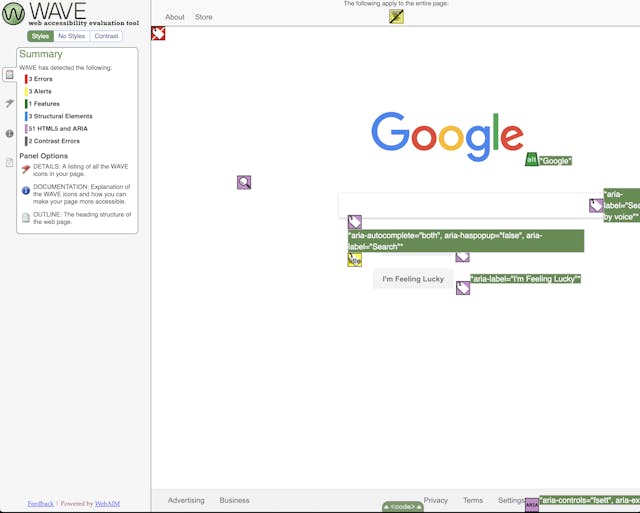The image size is (640, 513).
Task: Click the aria-label "I'm Feeling Lucky" annotation
Action: pyautogui.click(x=525, y=279)
